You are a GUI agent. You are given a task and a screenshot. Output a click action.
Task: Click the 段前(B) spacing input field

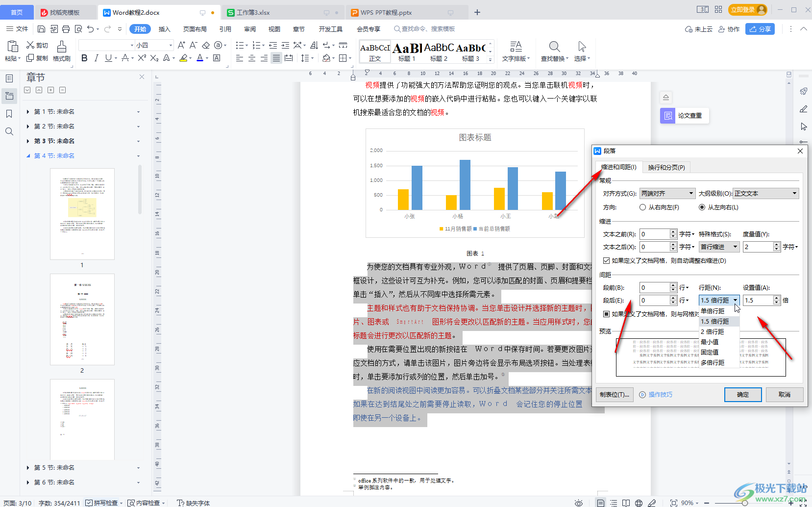tap(655, 288)
